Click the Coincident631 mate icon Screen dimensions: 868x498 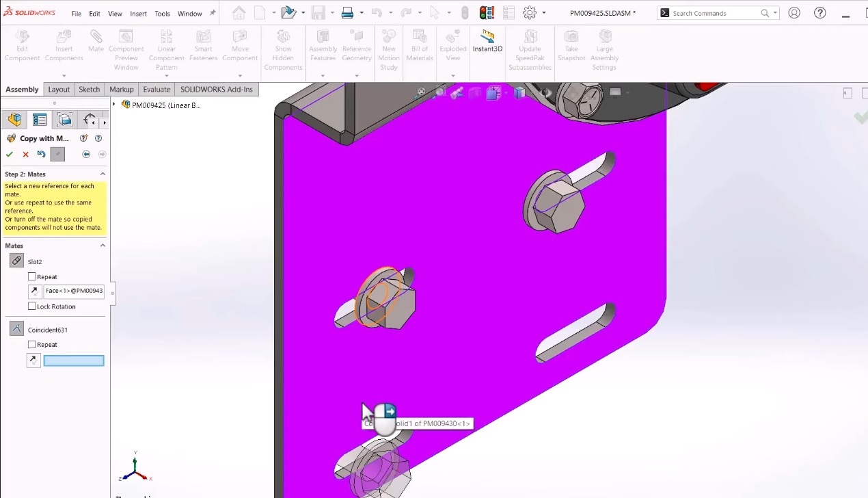[17, 329]
